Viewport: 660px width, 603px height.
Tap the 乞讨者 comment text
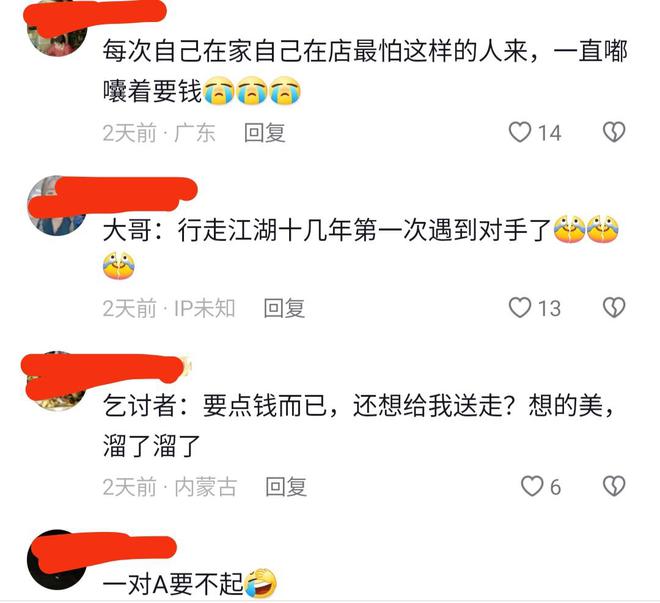click(359, 426)
